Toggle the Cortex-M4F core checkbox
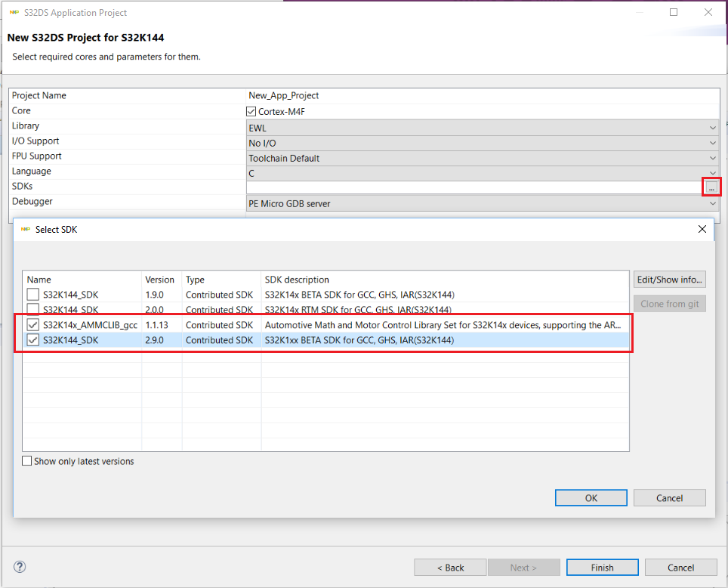 coord(251,112)
